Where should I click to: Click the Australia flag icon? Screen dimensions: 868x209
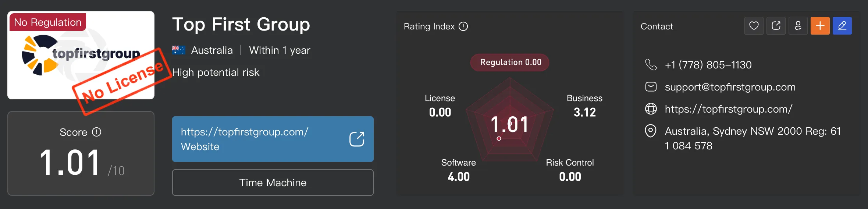(x=178, y=50)
